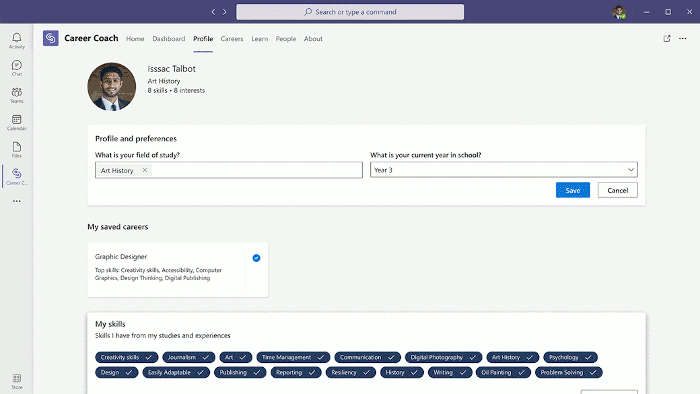Open the Teams sidebar icon

(x=17, y=95)
